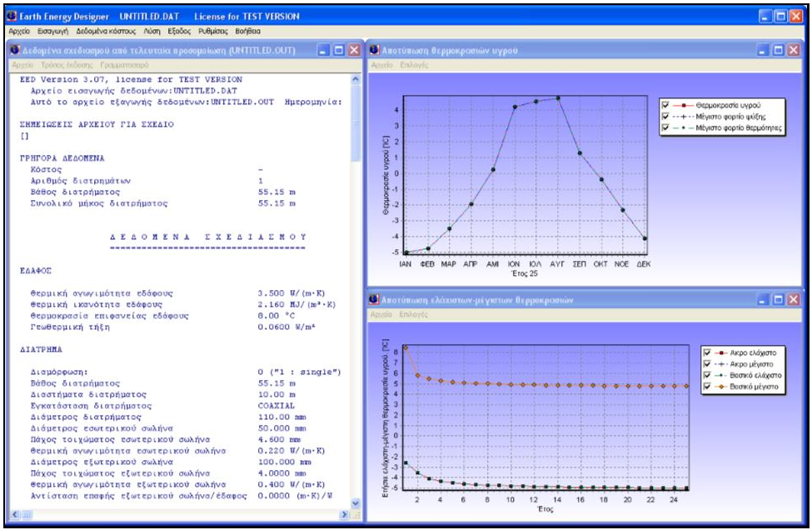Click the output text scrollbar down arrow
The height and width of the screenshot is (530, 812).
point(356,503)
